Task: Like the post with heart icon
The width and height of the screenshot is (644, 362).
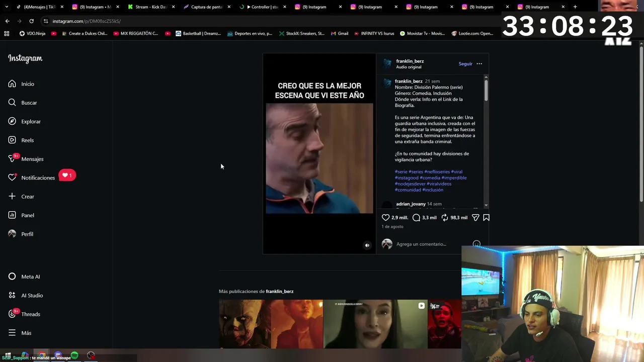Action: 385,218
